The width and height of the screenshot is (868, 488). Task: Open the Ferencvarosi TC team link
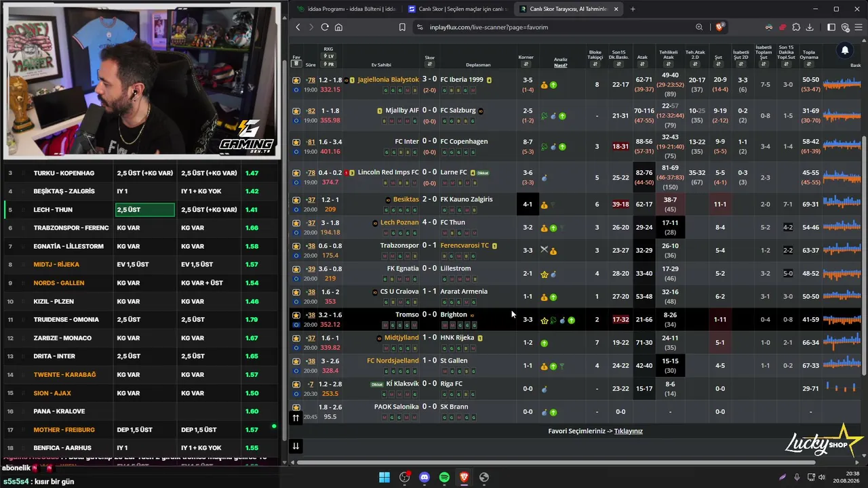[465, 246]
